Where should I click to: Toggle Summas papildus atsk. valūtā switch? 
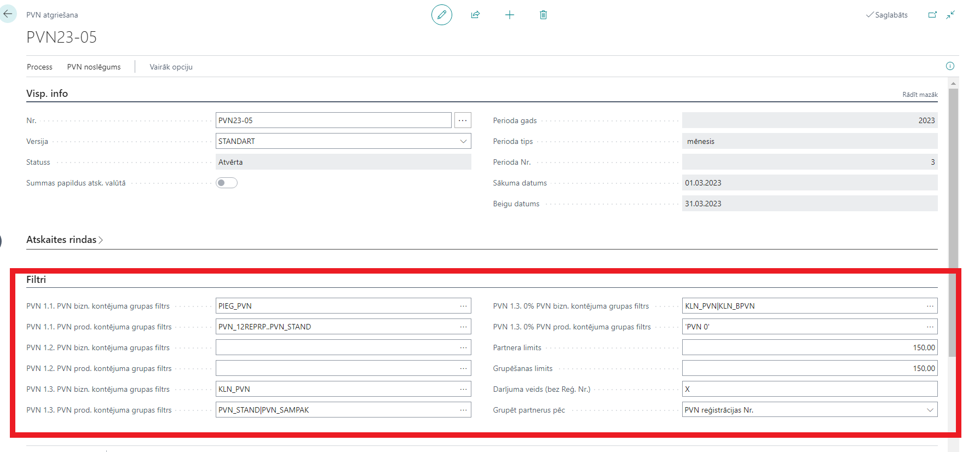[227, 183]
